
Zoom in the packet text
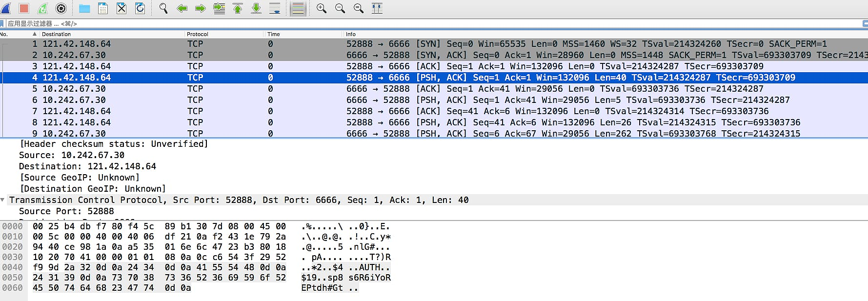pos(322,8)
